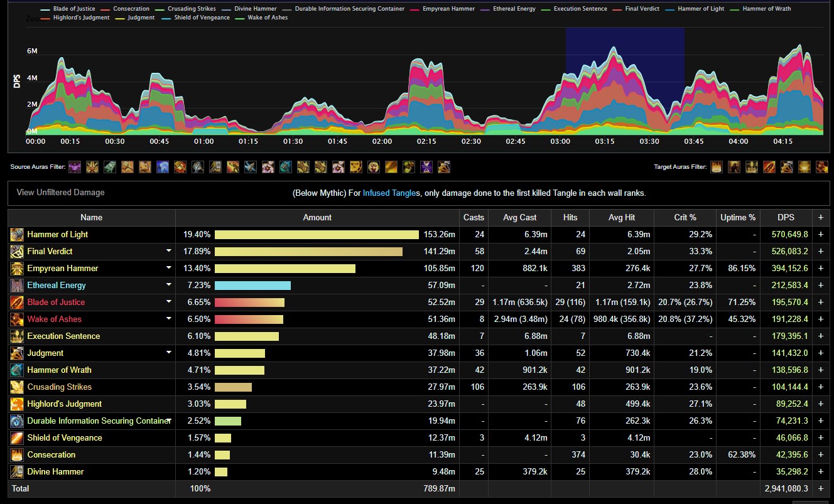The height and width of the screenshot is (504, 834).
Task: Click the Wake of Ashes spell icon
Action: click(17, 319)
